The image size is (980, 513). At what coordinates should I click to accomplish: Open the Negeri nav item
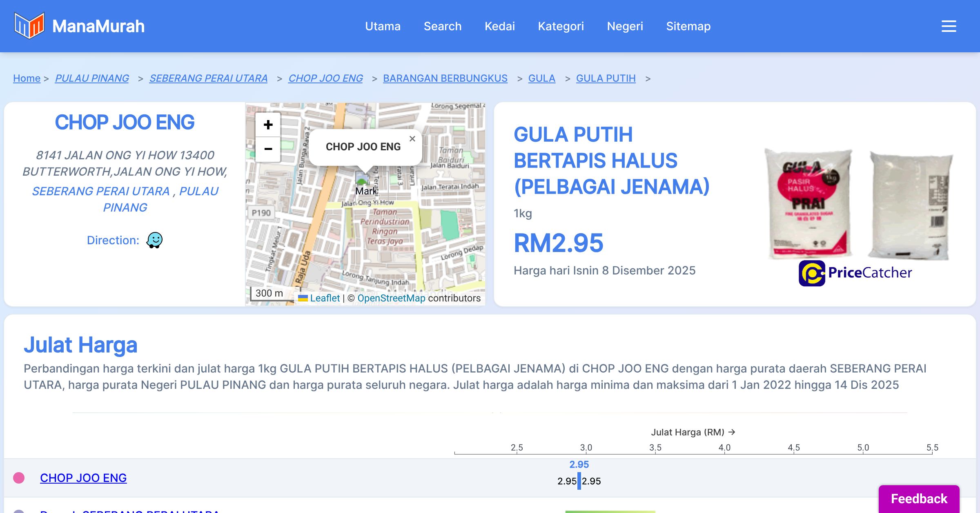pyautogui.click(x=625, y=26)
